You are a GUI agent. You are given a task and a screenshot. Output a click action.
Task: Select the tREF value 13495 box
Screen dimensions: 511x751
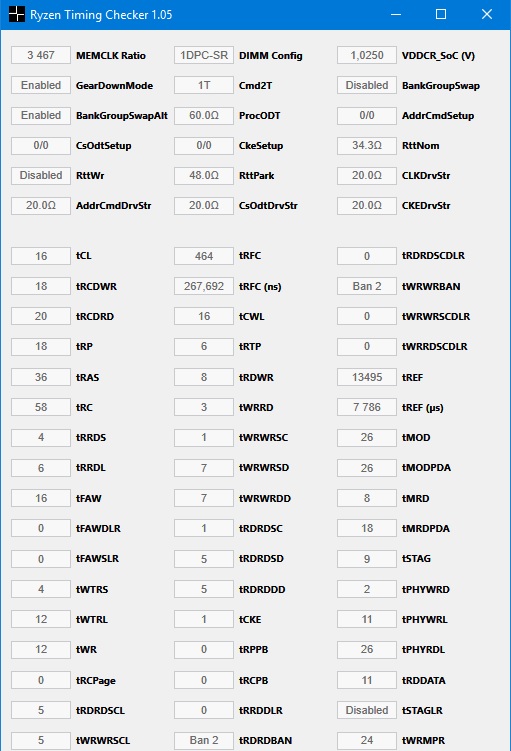point(367,377)
